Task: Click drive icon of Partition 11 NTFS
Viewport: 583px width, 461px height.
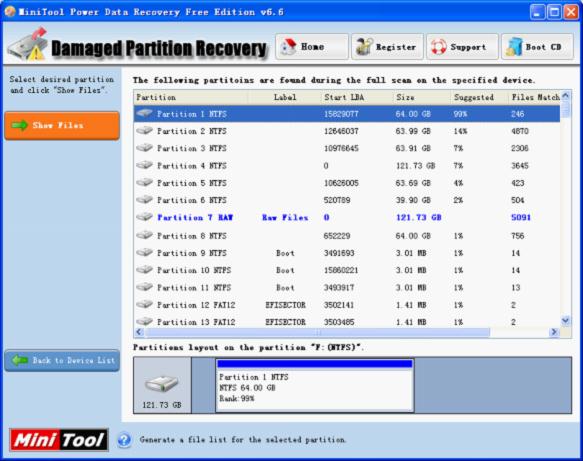Action: pyautogui.click(x=144, y=287)
